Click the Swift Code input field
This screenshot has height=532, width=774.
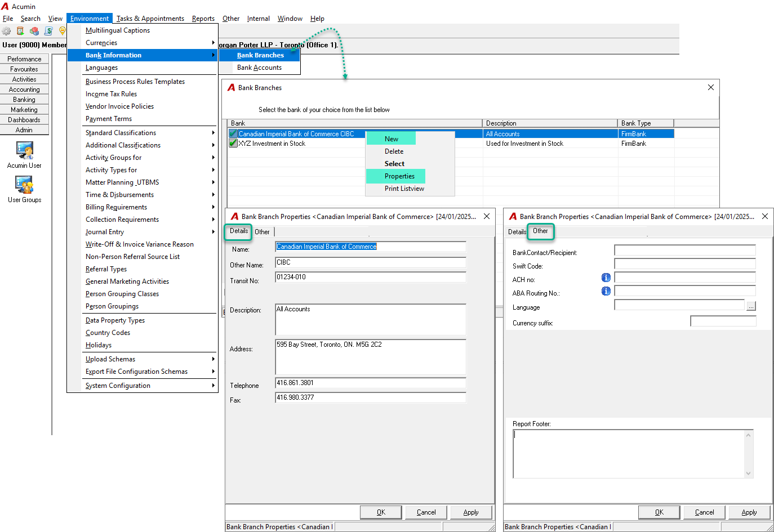pyautogui.click(x=685, y=263)
